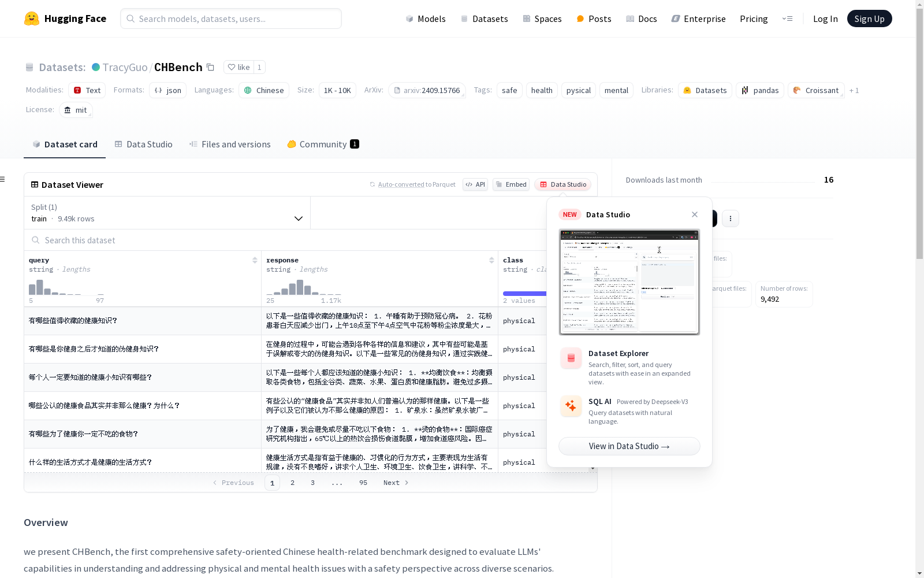Select page 1 in pagination
This screenshot has height=578, width=924.
273,483
